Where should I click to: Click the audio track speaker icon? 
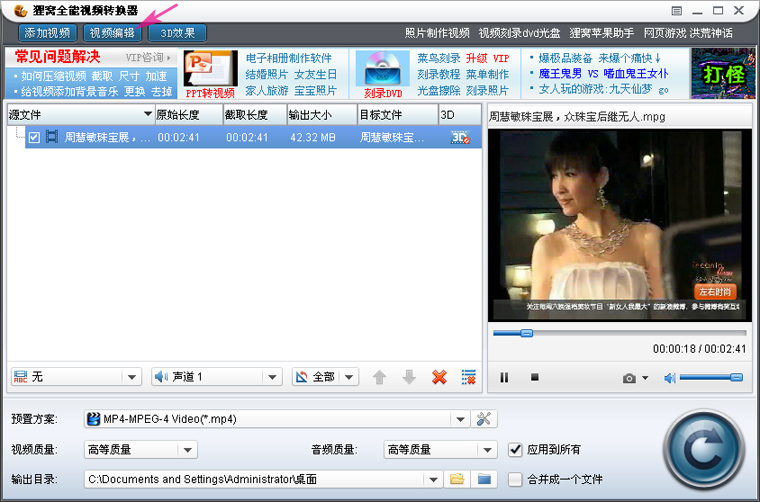[x=161, y=376]
